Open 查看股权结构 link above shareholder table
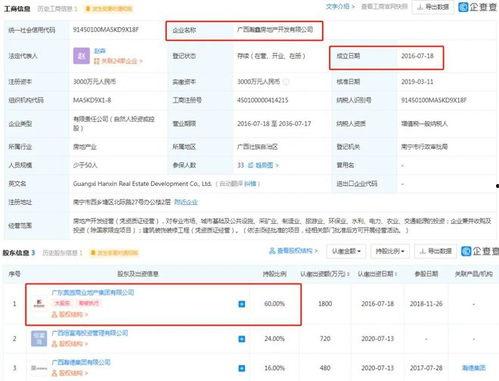Viewport: 499px width, 381px height. pos(293,251)
